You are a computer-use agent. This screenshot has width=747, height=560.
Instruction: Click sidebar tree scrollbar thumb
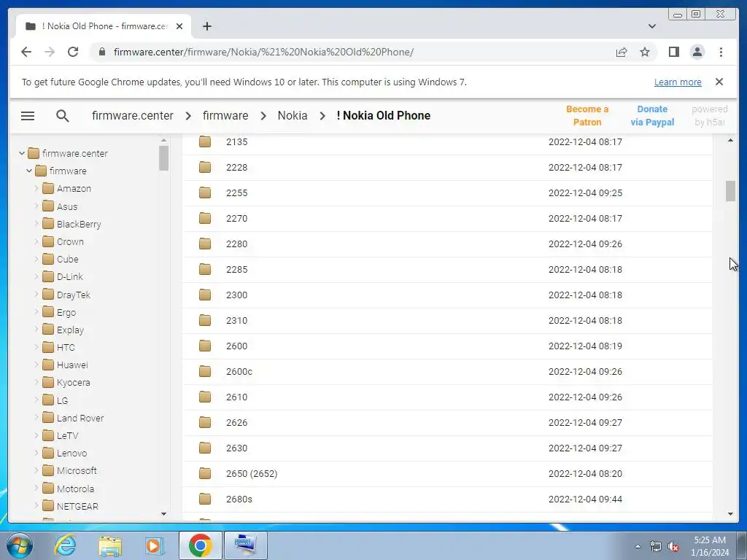point(164,157)
